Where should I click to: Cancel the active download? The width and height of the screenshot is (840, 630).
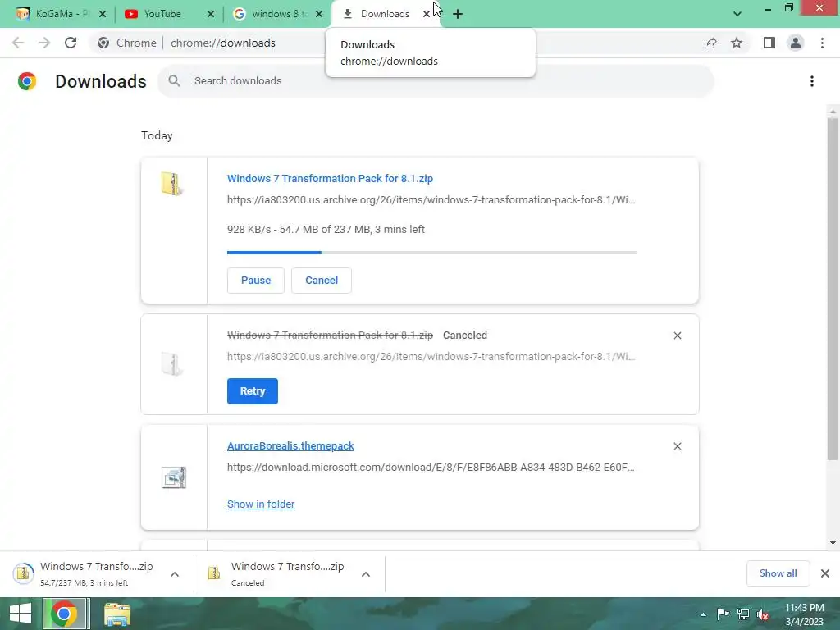coord(322,281)
